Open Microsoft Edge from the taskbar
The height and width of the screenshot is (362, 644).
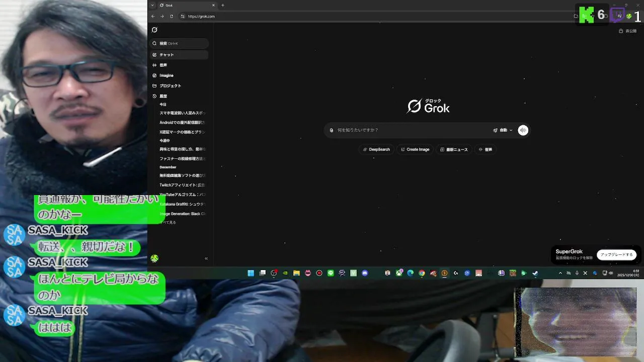[x=411, y=273]
